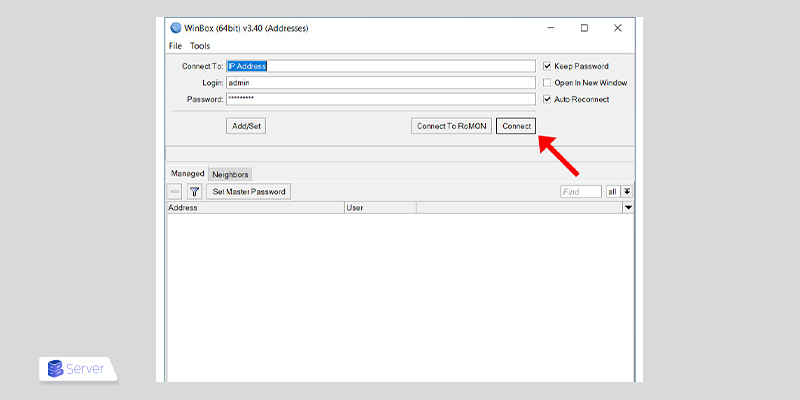
Task: Maximize the WinBox window
Action: click(584, 28)
